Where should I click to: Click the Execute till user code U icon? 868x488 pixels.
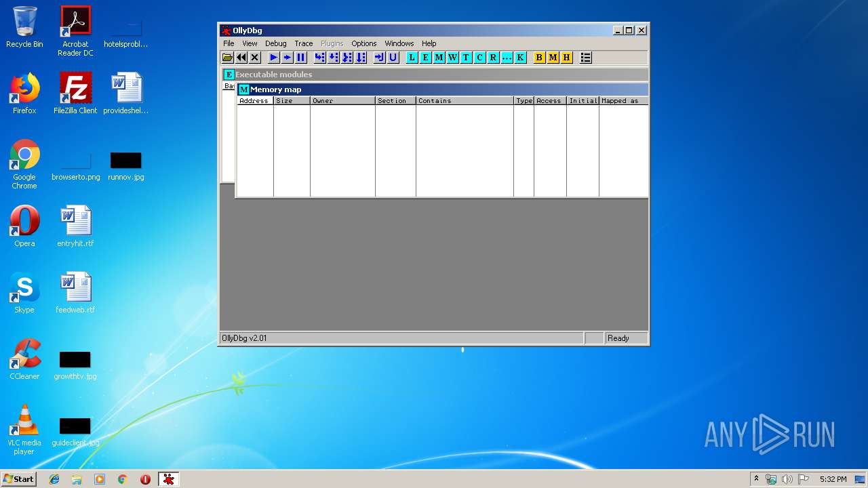(393, 58)
